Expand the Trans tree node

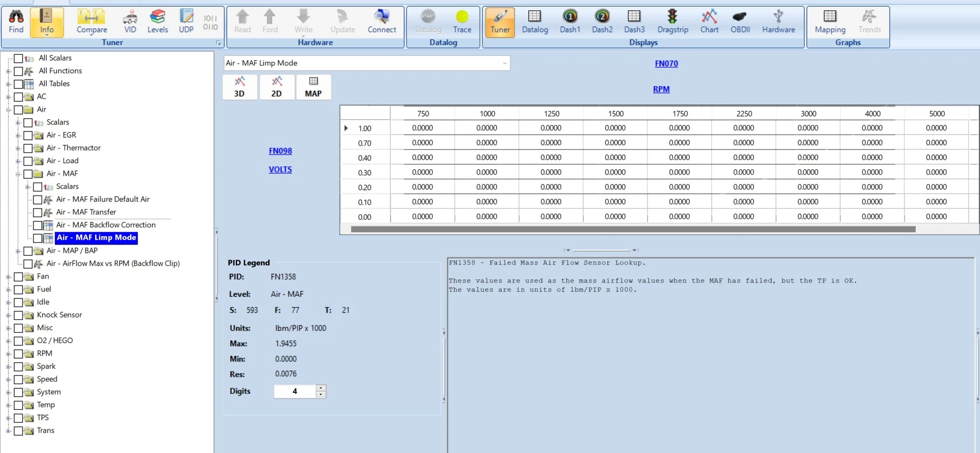(x=8, y=431)
